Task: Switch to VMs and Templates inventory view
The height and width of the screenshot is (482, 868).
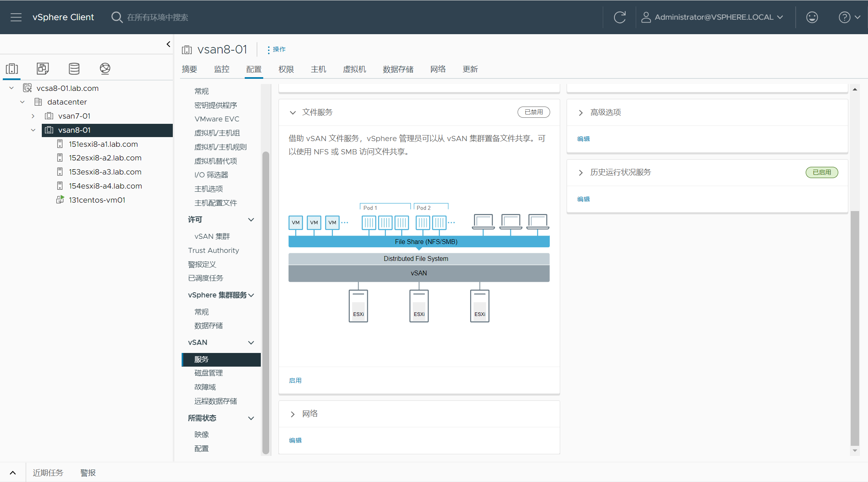Action: tap(43, 69)
